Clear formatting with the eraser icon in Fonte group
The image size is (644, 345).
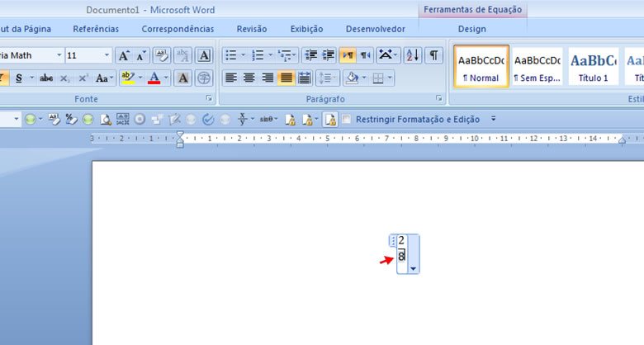162,55
